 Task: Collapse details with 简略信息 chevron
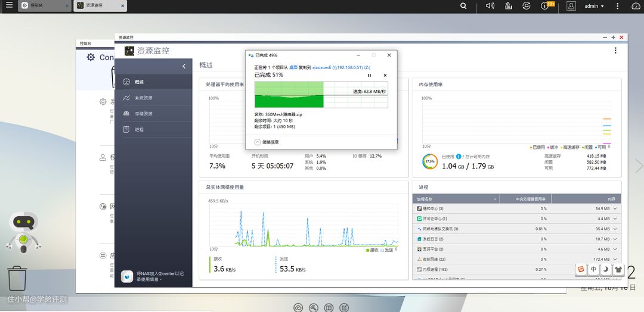tap(258, 142)
